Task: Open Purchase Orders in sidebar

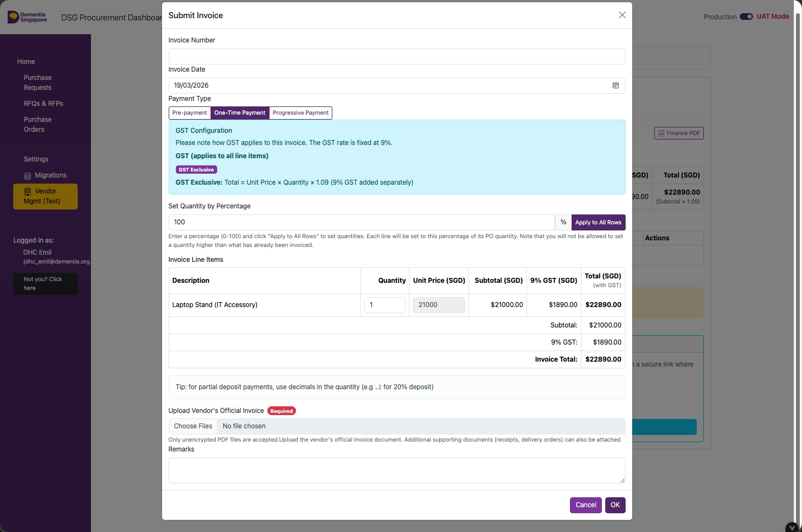Action: tap(37, 125)
